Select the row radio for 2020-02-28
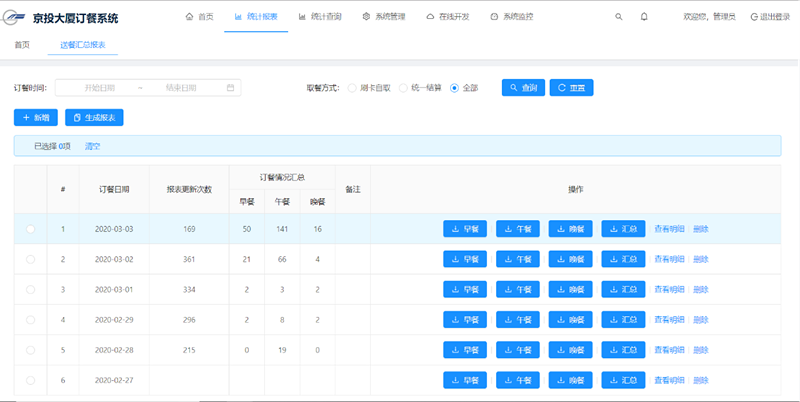Viewport: 800px width, 402px height. coord(31,350)
